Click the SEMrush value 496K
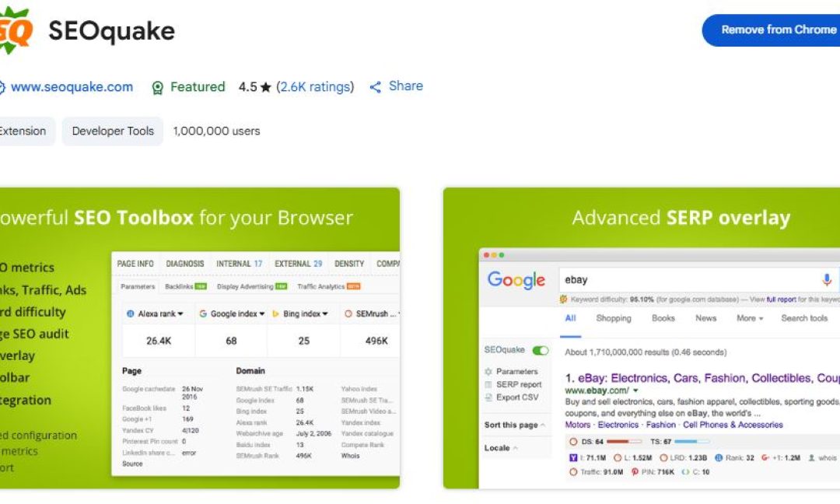The height and width of the screenshot is (504, 840). (376, 341)
